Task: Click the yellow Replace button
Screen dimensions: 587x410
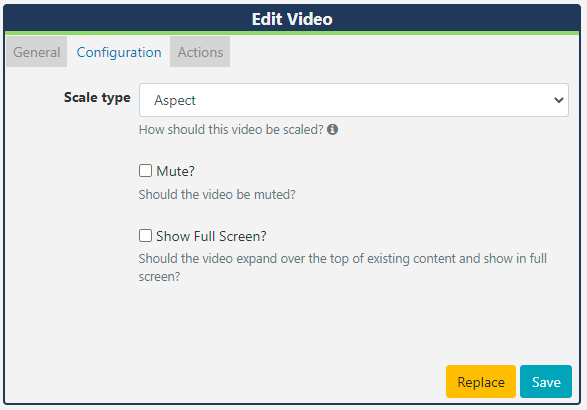Action: coord(481,382)
